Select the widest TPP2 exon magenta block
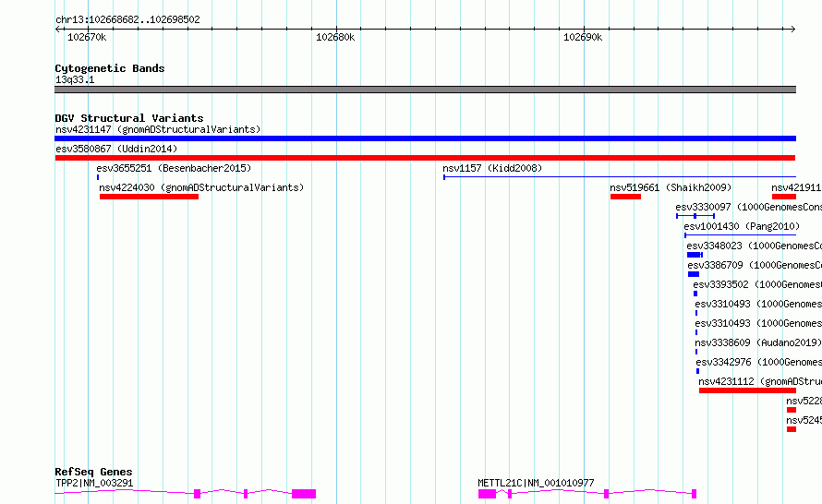The height and width of the screenshot is (504, 822). point(304,494)
